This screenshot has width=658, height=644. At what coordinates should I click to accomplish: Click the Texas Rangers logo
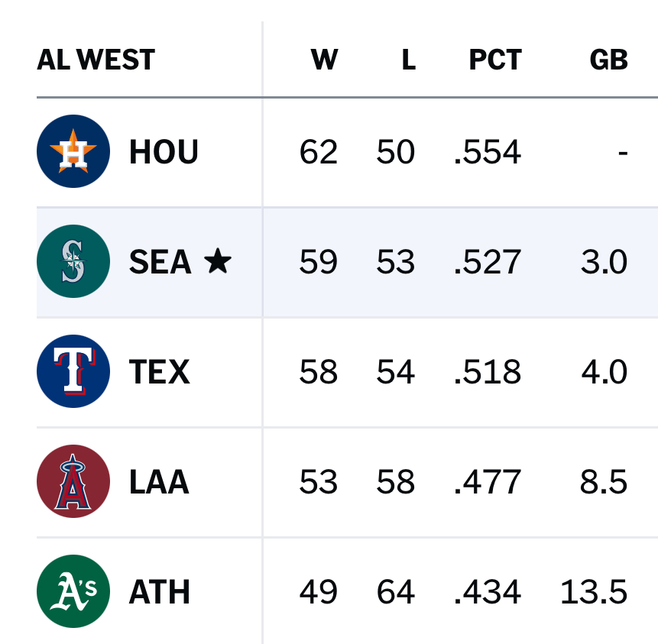click(x=73, y=371)
